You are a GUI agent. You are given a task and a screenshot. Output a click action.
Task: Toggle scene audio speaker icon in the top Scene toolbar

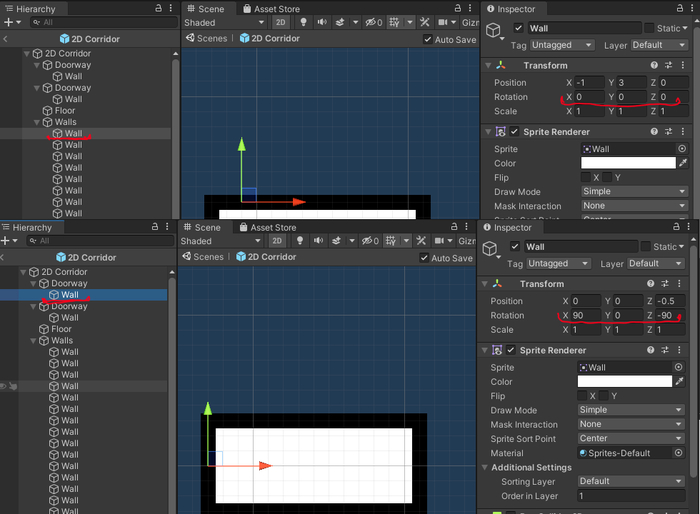(x=324, y=22)
